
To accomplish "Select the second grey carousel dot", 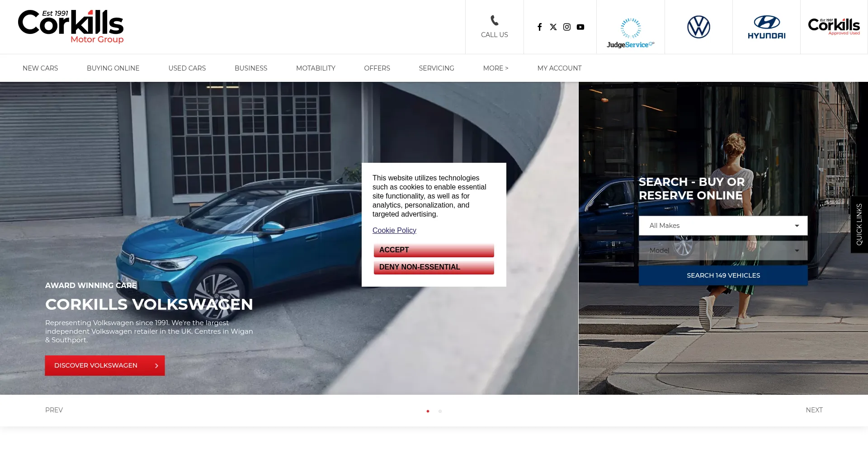I will (x=440, y=411).
